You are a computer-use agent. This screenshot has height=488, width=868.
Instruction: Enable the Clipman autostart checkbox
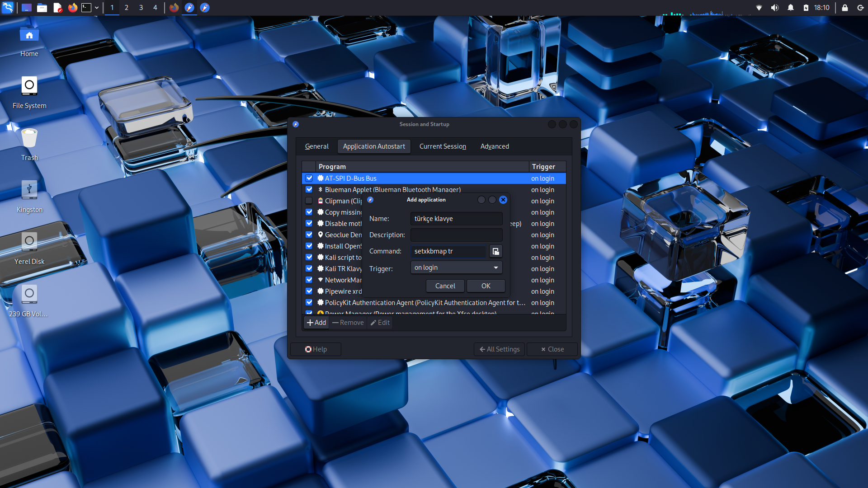pyautogui.click(x=309, y=201)
